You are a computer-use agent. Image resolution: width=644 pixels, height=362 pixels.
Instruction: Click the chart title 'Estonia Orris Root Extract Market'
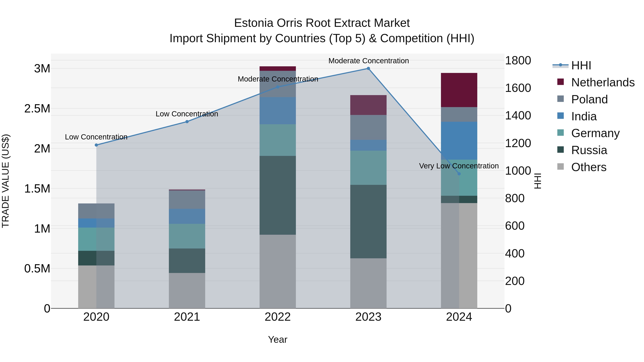pos(322,23)
